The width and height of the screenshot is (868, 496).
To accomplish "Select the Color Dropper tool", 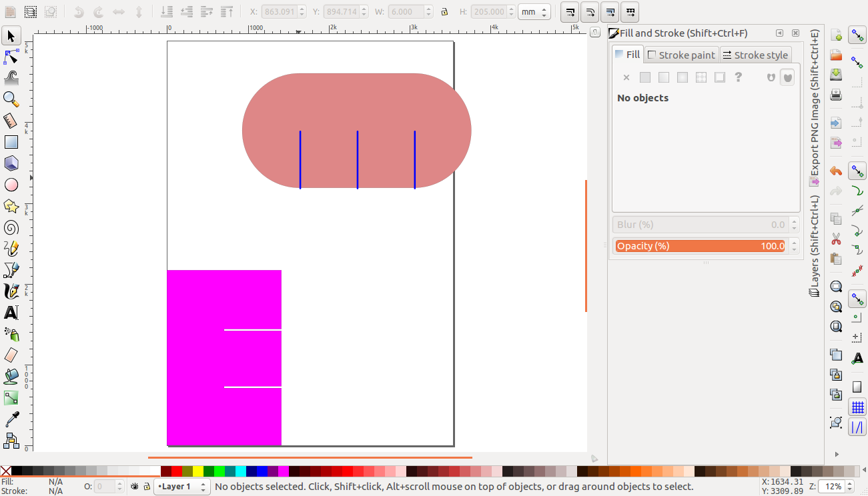I will click(x=11, y=419).
